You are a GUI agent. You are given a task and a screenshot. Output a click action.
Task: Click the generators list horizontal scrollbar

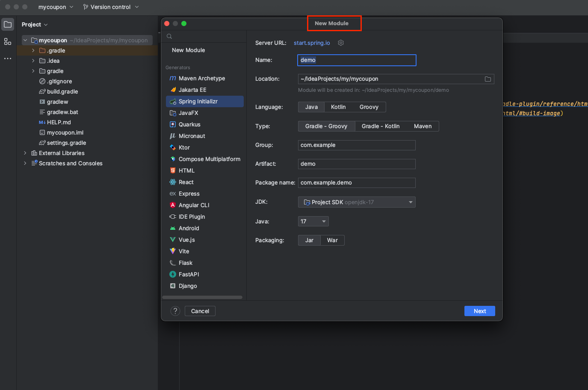pyautogui.click(x=202, y=297)
